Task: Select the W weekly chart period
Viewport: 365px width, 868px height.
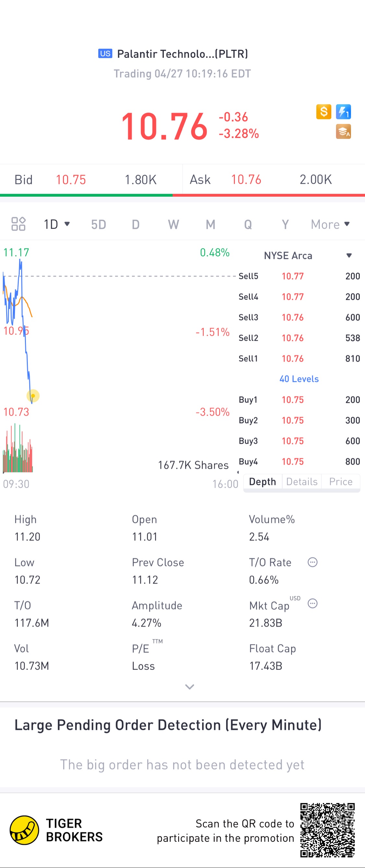Action: (173, 224)
